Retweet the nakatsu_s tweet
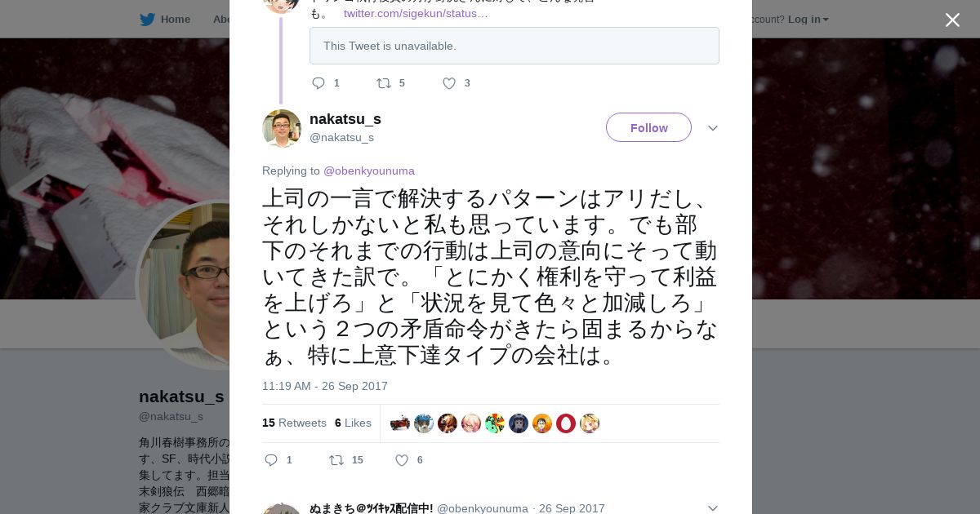This screenshot has height=514, width=980. pos(336,460)
